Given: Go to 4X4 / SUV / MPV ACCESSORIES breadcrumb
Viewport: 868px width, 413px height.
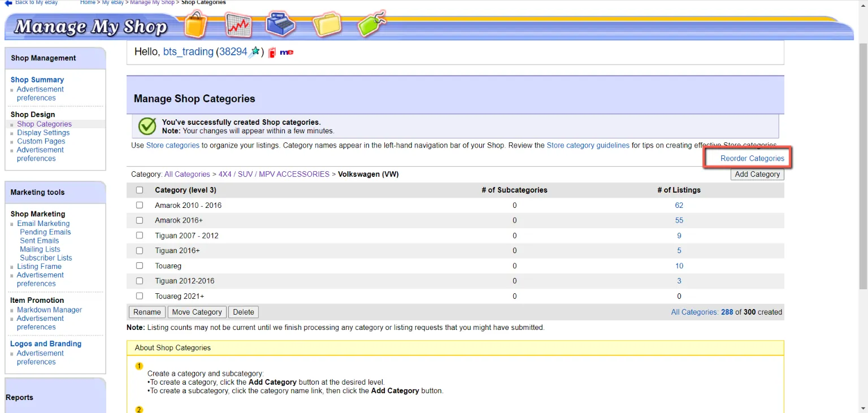Looking at the screenshot, I should click(x=274, y=174).
